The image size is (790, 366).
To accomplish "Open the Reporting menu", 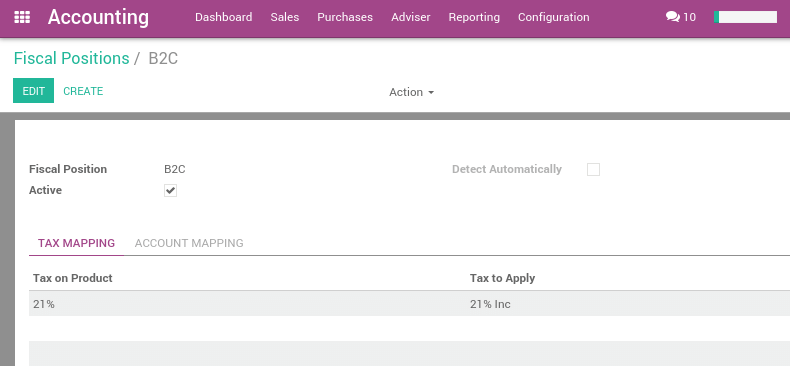I will [x=474, y=17].
